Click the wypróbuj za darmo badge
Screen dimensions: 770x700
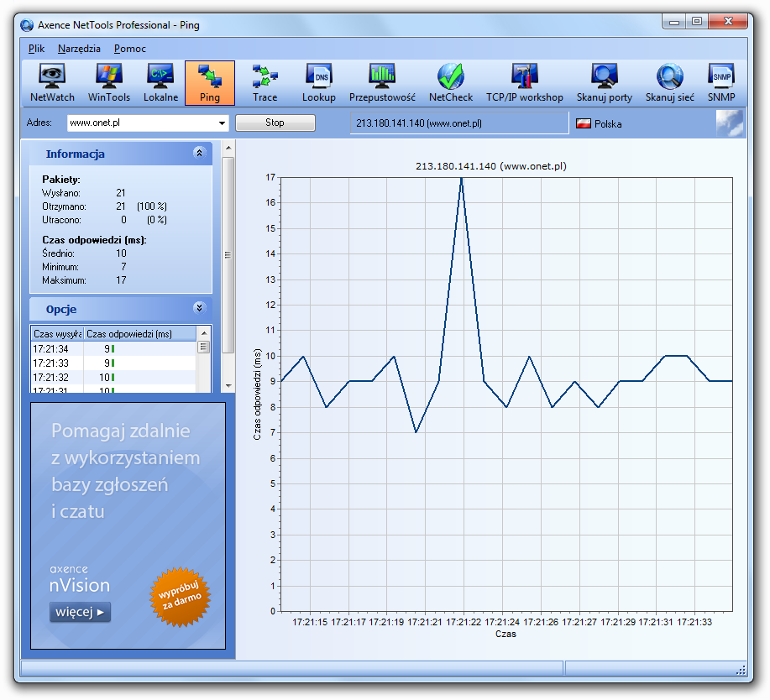181,597
